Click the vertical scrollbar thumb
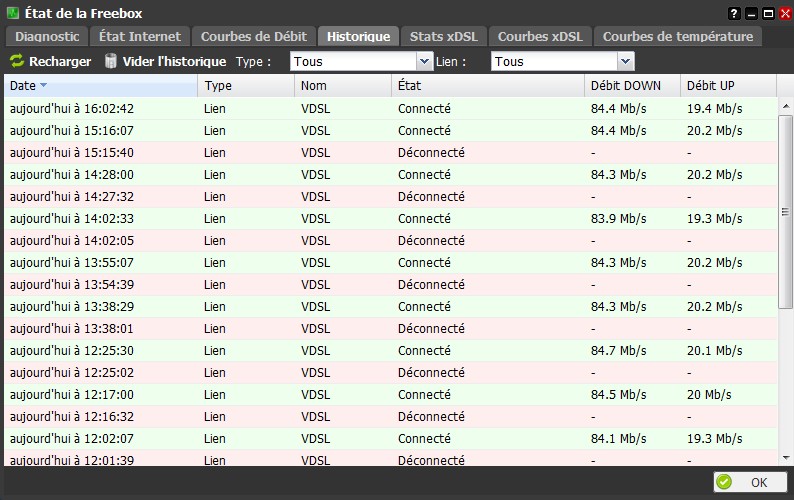Image resolution: width=794 pixels, height=500 pixels. click(785, 211)
